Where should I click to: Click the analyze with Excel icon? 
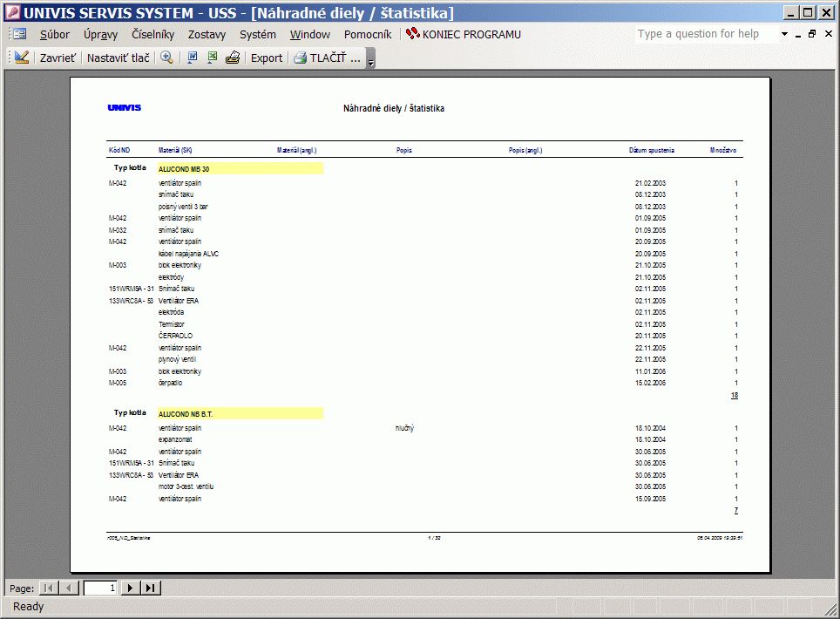coord(213,58)
